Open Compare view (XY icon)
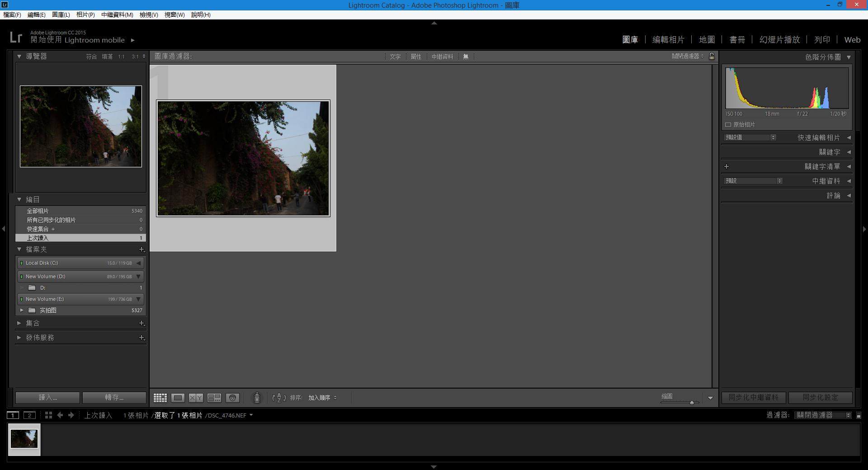 pos(196,398)
